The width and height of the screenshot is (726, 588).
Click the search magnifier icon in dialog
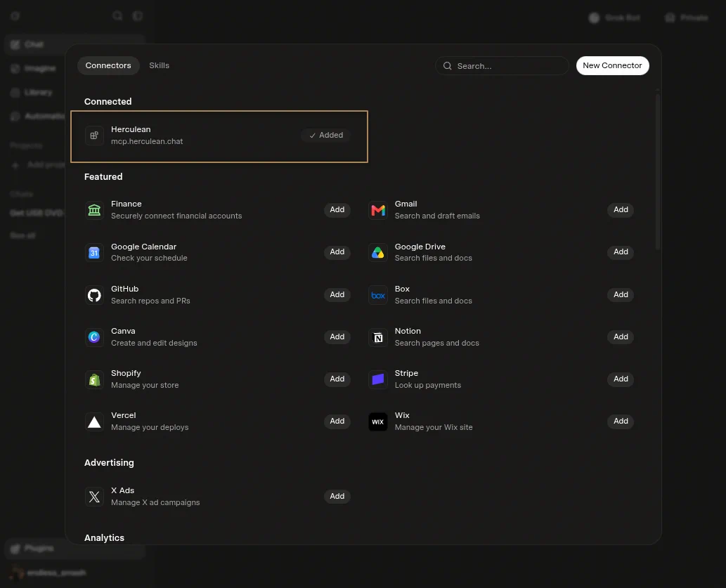[x=447, y=66]
